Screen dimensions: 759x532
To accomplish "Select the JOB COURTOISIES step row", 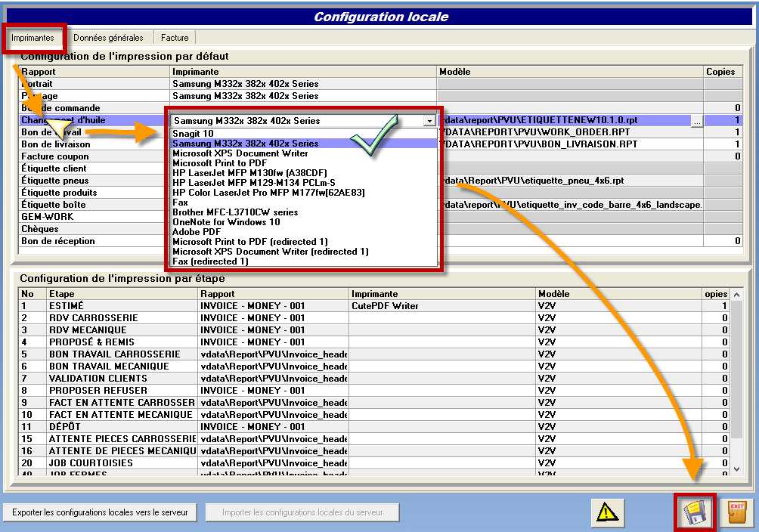I will click(x=374, y=463).
